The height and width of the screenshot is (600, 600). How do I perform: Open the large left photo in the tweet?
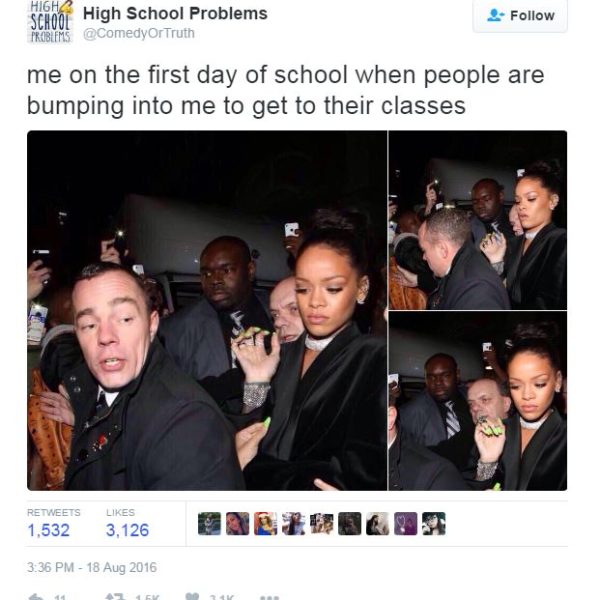click(x=207, y=310)
